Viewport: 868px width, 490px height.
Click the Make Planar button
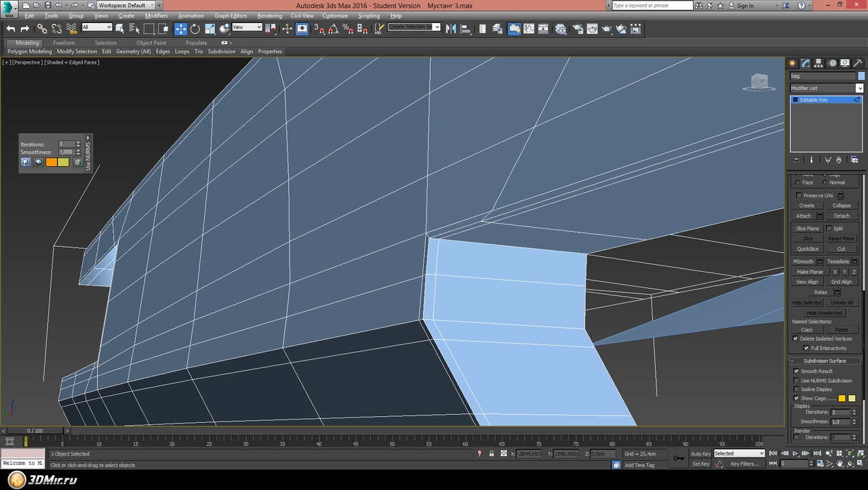810,272
